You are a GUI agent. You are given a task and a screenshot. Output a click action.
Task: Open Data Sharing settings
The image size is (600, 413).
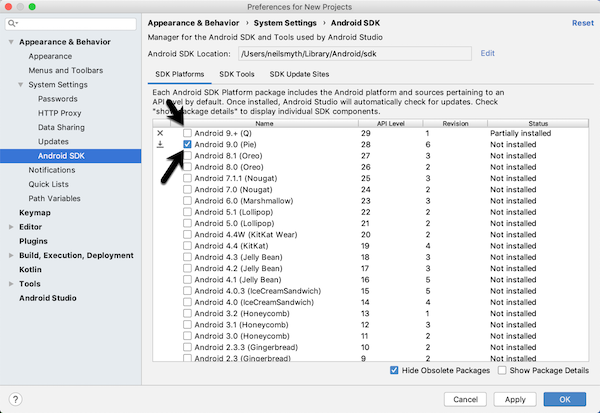click(x=61, y=127)
